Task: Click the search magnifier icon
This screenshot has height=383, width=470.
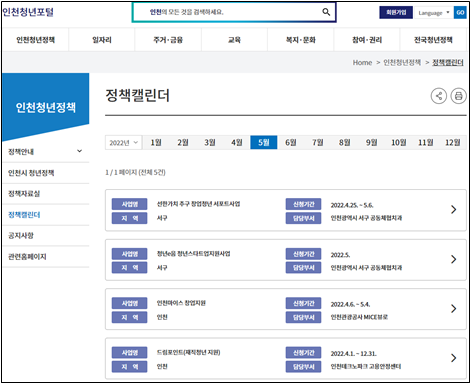Action: (326, 12)
